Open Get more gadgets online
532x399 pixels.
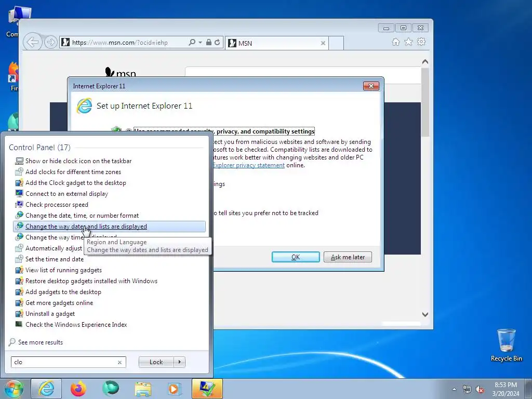[109, 303]
